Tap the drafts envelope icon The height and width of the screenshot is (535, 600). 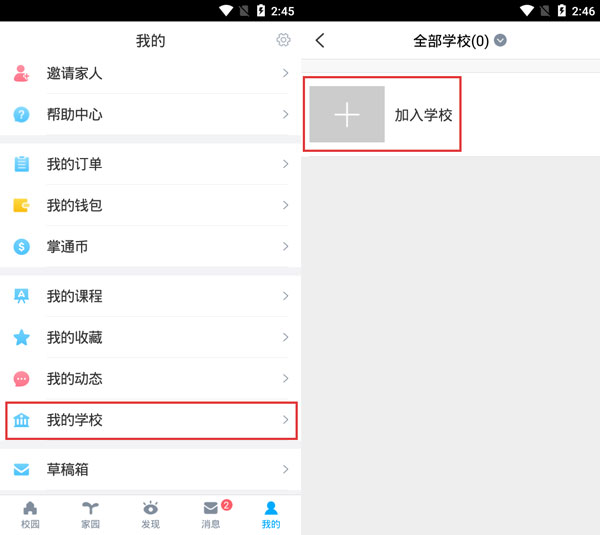pyautogui.click(x=21, y=469)
